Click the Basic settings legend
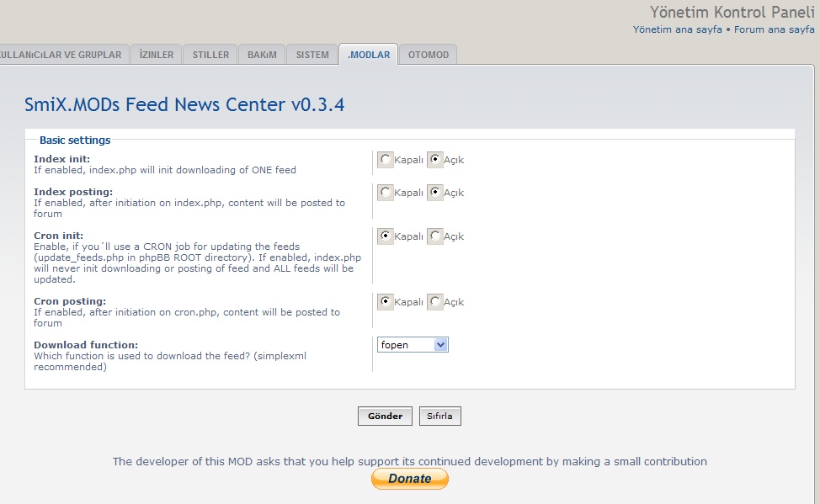This screenshot has height=504, width=820. (75, 141)
